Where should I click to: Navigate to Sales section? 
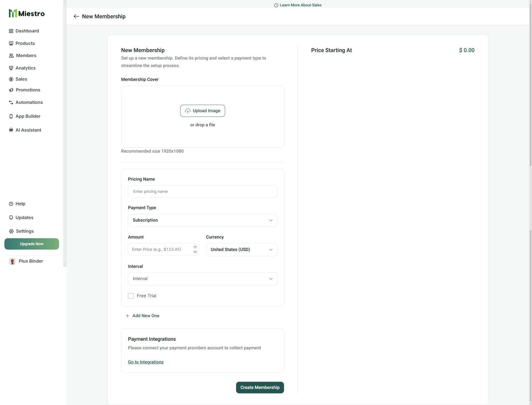click(x=21, y=79)
